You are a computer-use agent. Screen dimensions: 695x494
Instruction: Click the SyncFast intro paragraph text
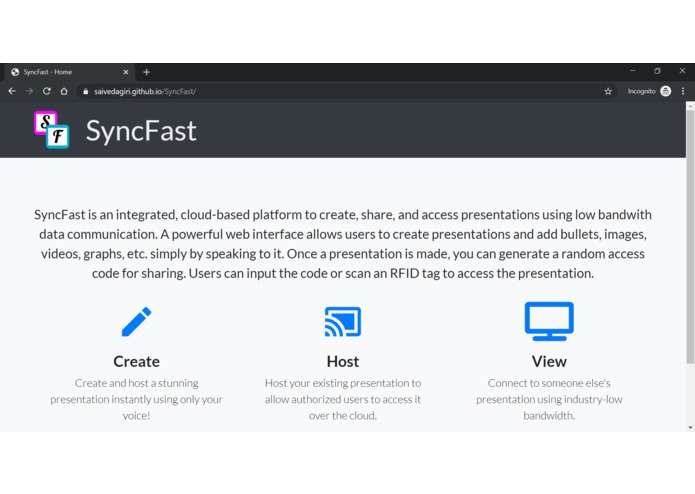pyautogui.click(x=343, y=244)
